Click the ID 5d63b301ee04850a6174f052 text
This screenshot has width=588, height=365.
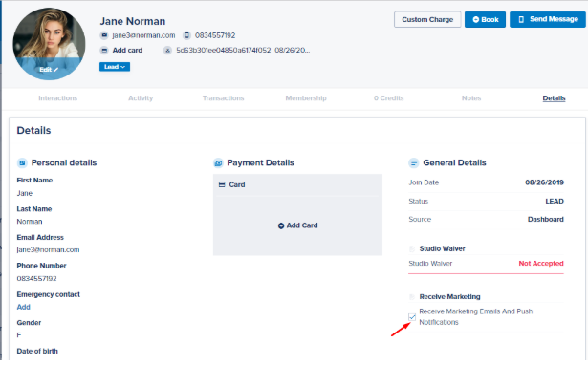[x=224, y=51]
